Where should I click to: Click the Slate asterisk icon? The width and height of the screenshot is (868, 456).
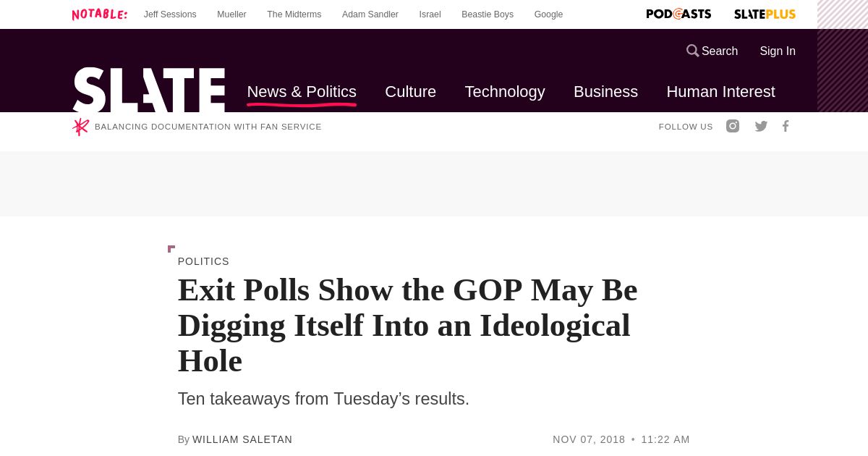(x=80, y=127)
